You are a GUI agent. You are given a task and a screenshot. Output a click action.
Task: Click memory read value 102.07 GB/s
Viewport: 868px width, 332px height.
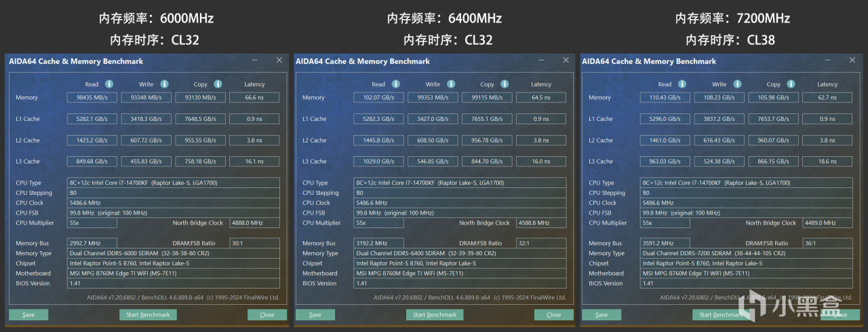[379, 97]
